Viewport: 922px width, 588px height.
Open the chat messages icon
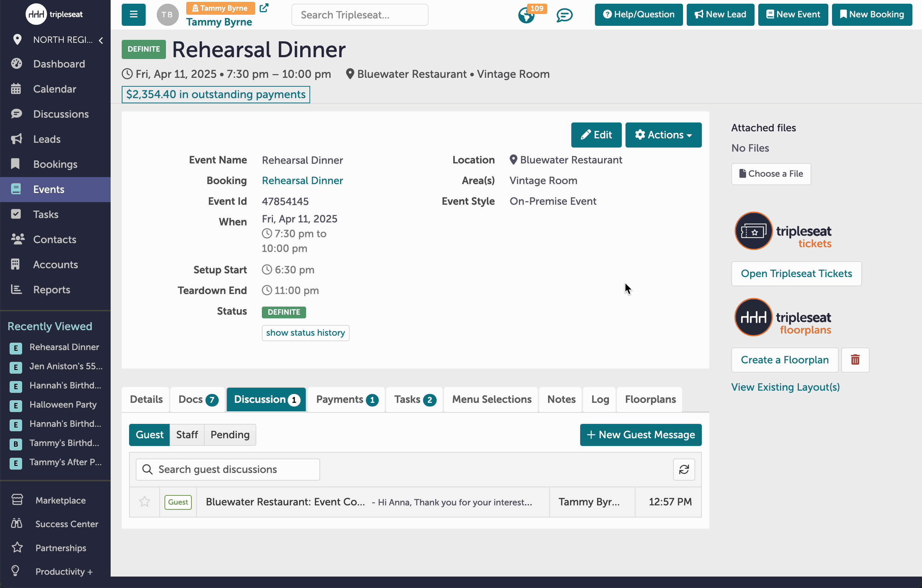pos(564,15)
